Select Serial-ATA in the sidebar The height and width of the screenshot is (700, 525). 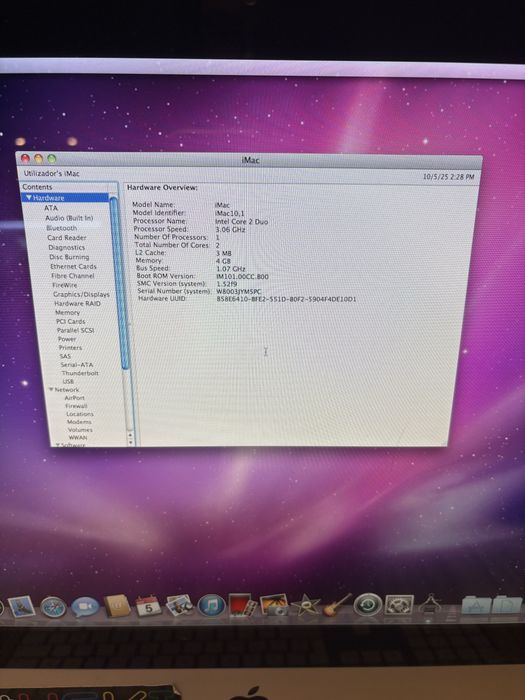coord(77,365)
